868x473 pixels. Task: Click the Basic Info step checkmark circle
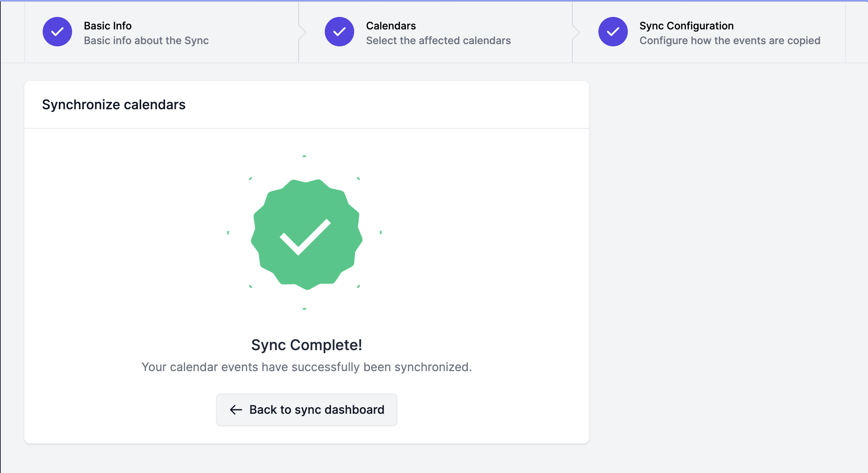click(x=57, y=32)
